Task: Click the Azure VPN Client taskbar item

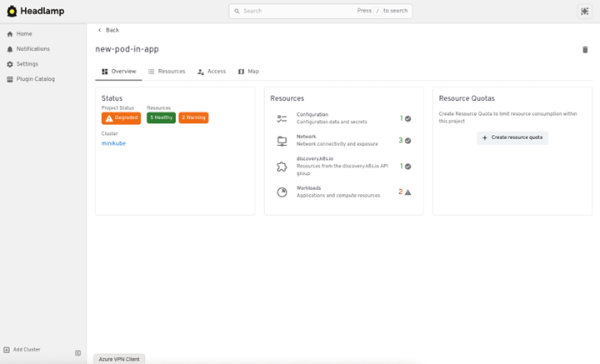Action: coord(119,359)
